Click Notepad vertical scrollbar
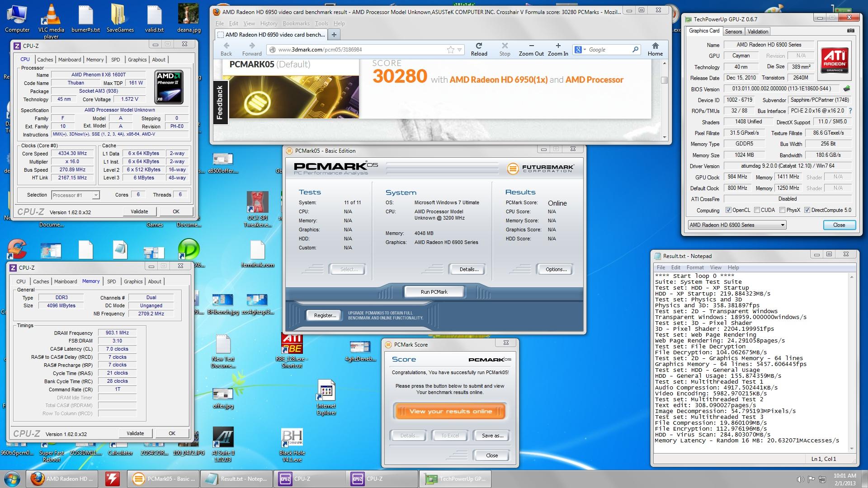The image size is (868, 488). 852,363
